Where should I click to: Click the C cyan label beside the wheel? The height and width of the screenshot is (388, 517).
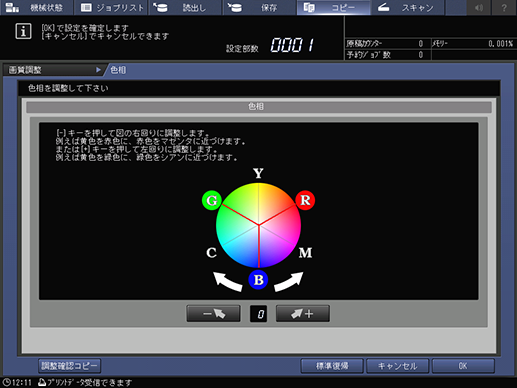(x=211, y=253)
